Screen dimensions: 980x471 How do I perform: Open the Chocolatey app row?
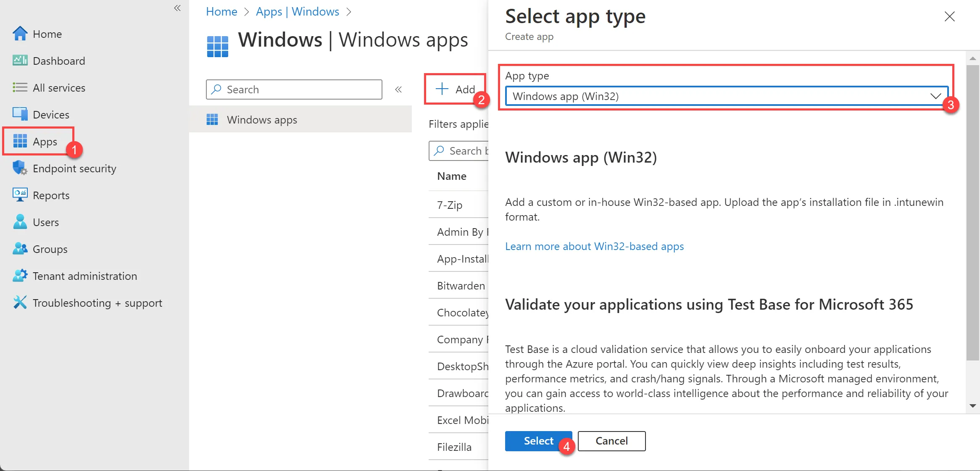click(x=458, y=313)
